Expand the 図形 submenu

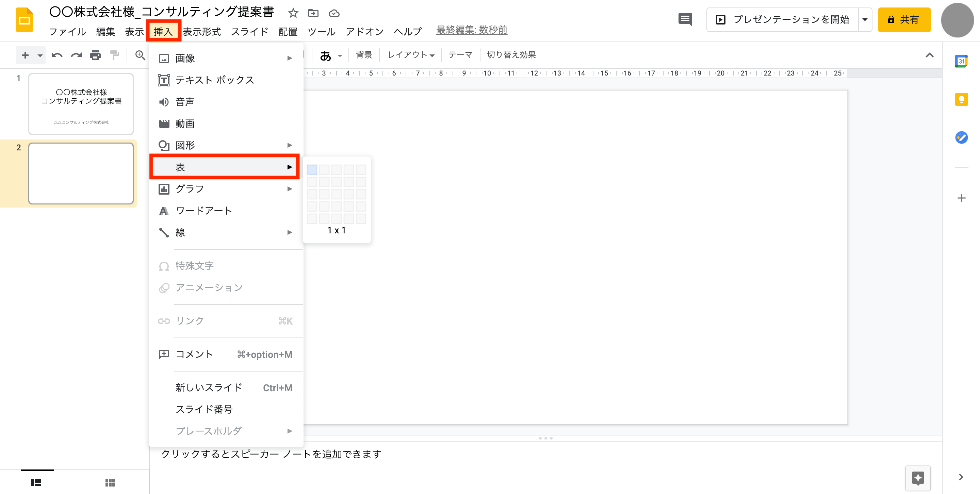point(226,145)
